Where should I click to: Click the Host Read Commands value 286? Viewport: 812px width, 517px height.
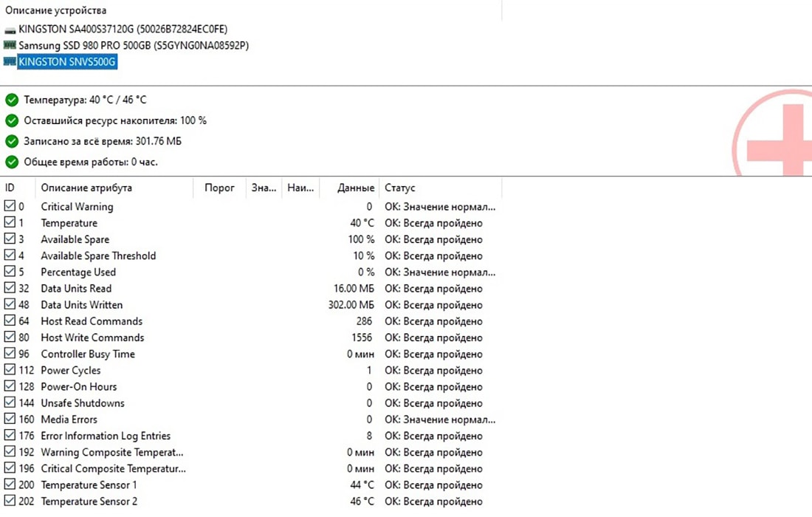pyautogui.click(x=364, y=321)
